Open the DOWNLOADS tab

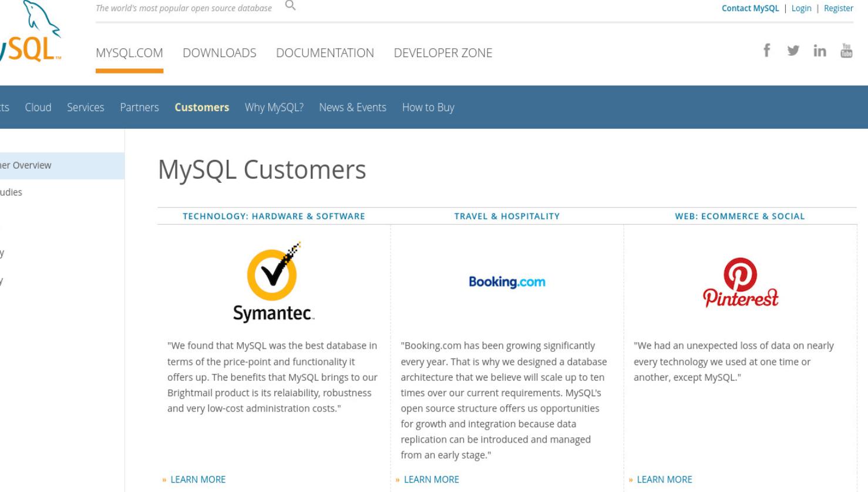coord(220,53)
